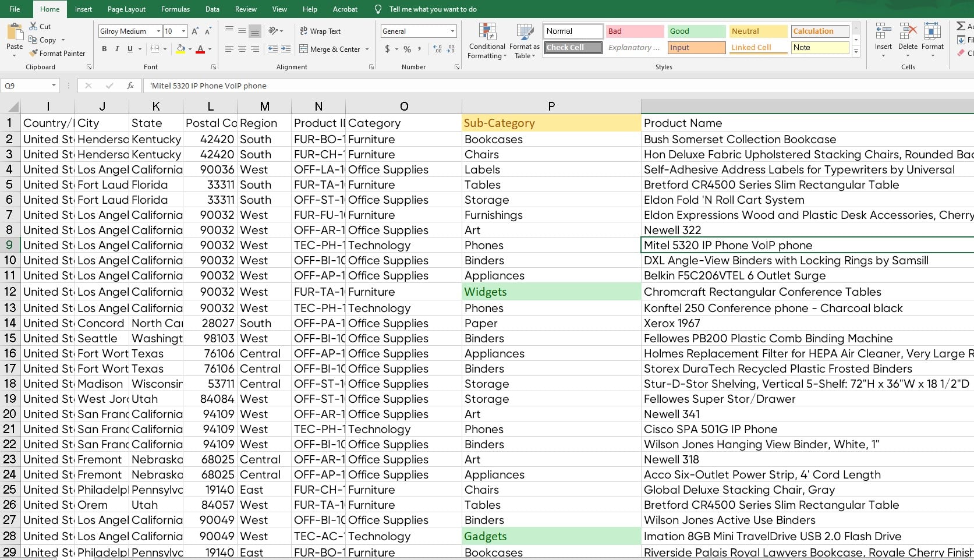The image size is (974, 560).
Task: Toggle Middle Align
Action: [x=242, y=31]
